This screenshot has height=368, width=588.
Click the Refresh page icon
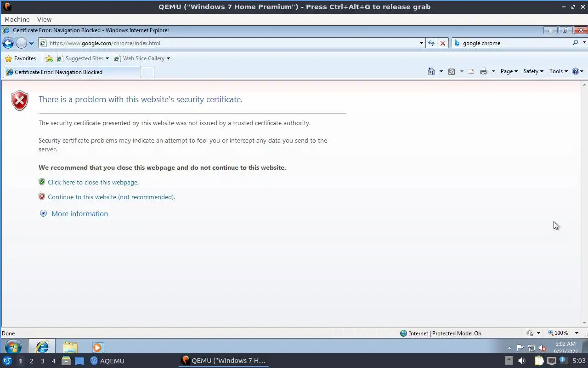pos(431,43)
